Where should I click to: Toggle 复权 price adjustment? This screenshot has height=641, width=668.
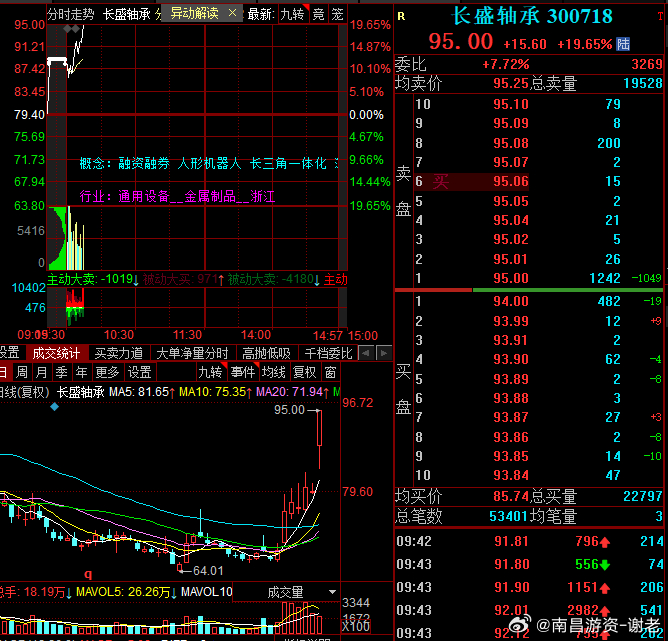point(305,372)
